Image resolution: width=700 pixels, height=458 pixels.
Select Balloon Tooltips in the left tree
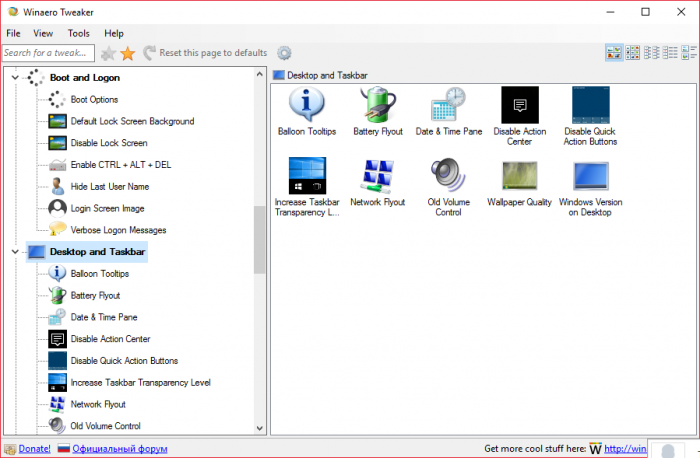pyautogui.click(x=100, y=274)
